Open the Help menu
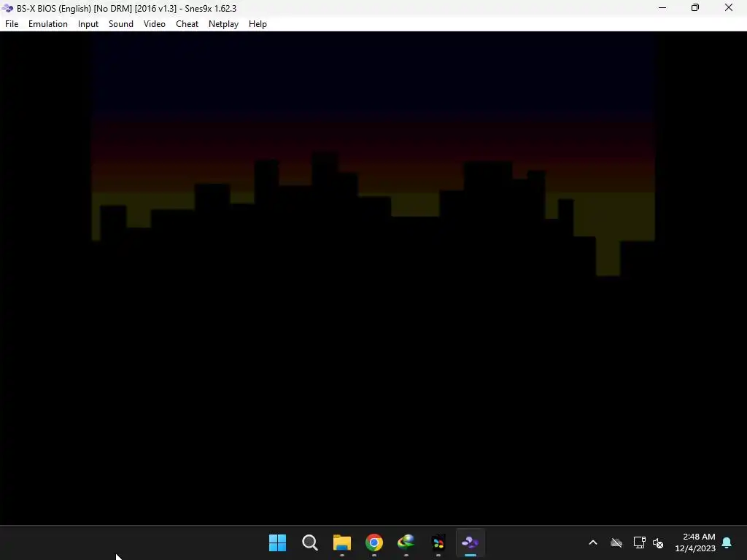Screen dimensions: 747x560 pos(258,24)
